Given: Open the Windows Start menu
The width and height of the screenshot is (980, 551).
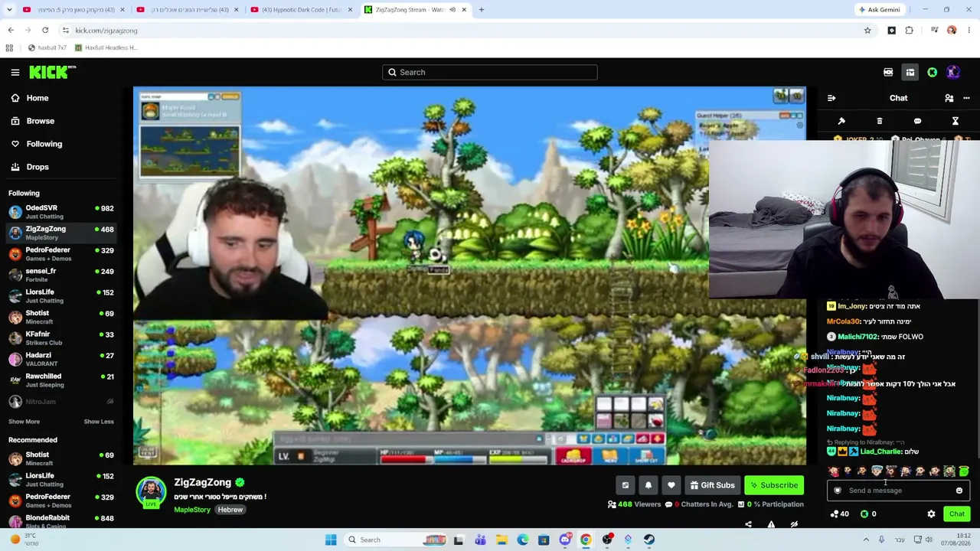Looking at the screenshot, I should [x=331, y=540].
